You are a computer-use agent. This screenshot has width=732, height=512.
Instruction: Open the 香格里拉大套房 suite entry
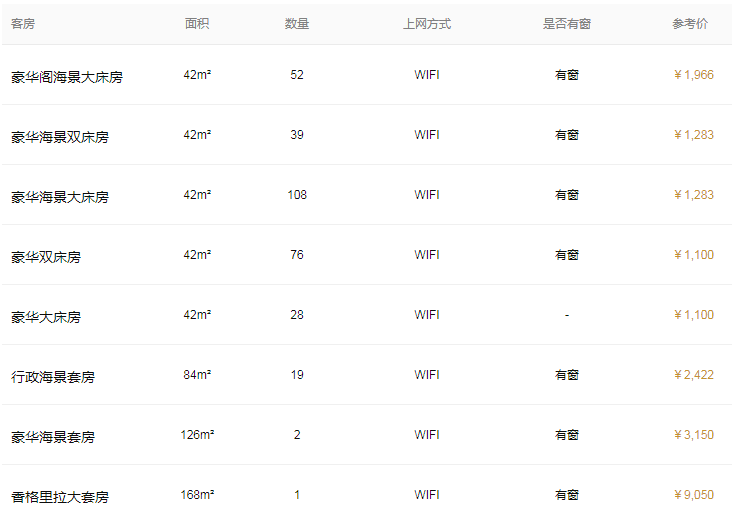coord(60,497)
